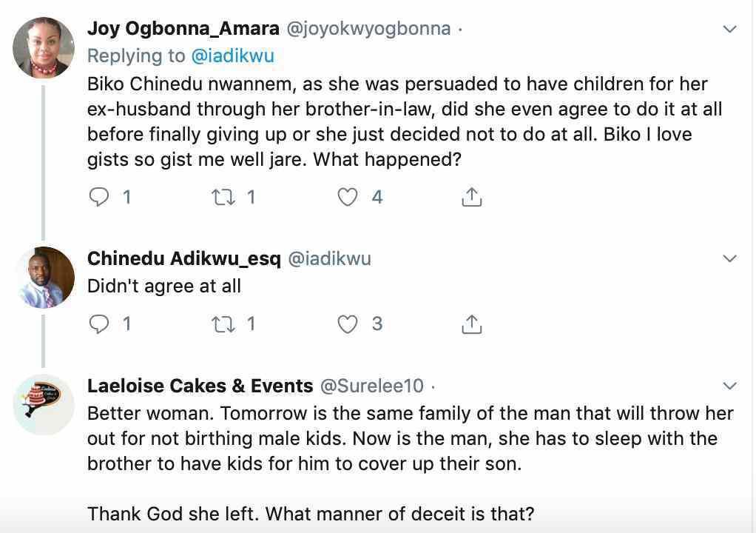Viewport: 756px width, 533px height.
Task: Click the retweet count on Chinedu's tweet
Action: [251, 324]
